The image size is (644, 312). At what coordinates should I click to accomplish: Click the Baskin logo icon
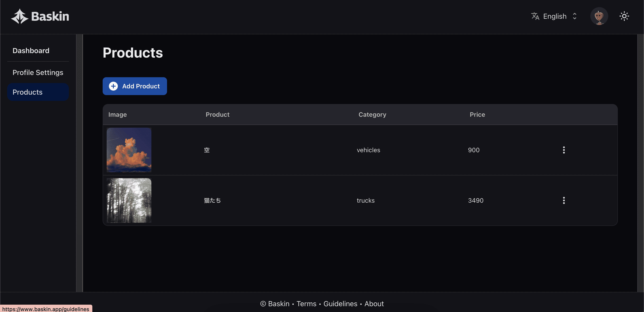click(19, 17)
